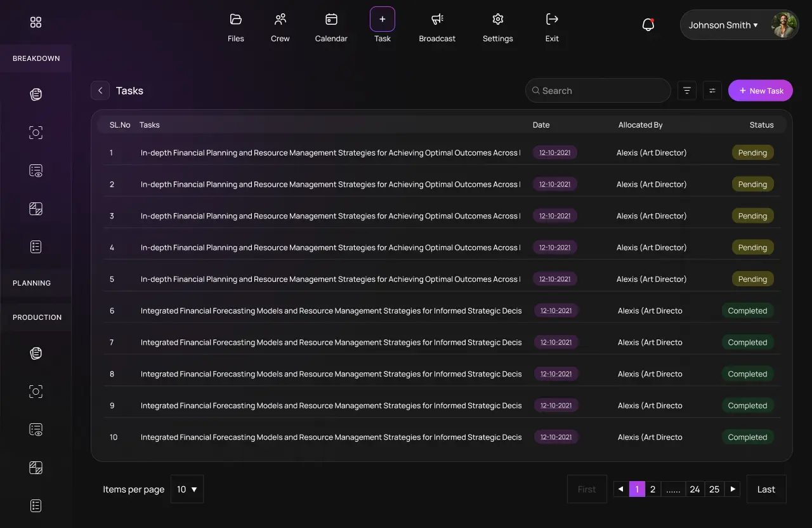Go to page 2 of the task list
Image resolution: width=812 pixels, height=528 pixels.
pyautogui.click(x=652, y=489)
